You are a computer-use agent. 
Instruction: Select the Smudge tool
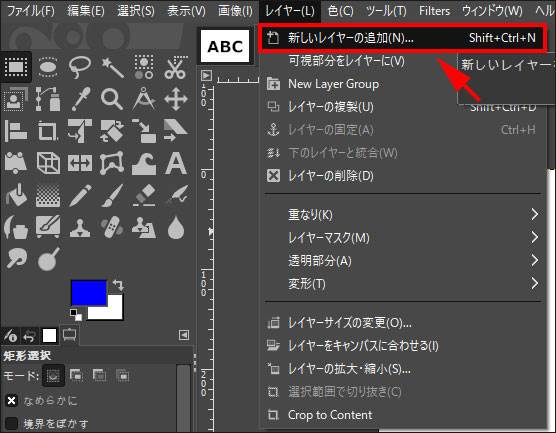coord(16,258)
